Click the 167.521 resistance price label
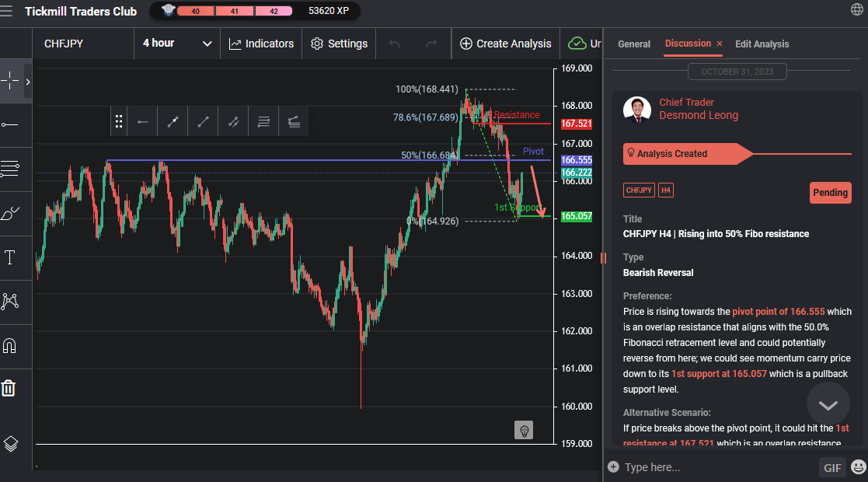The height and width of the screenshot is (482, 868). point(577,124)
